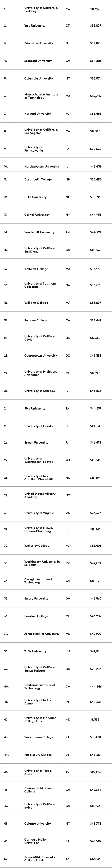112x868 pixels.
Task: Click the Vanderbilt University name
Action: click(x=39, y=232)
